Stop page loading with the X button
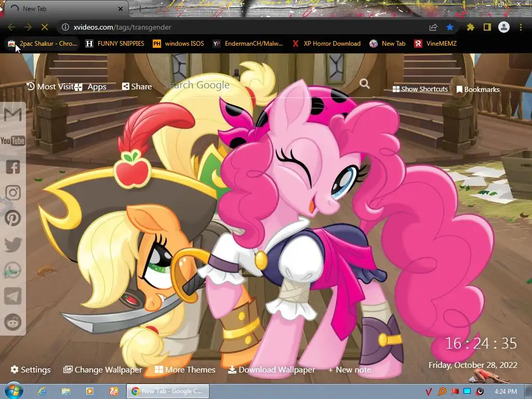532x399 pixels. tap(45, 27)
